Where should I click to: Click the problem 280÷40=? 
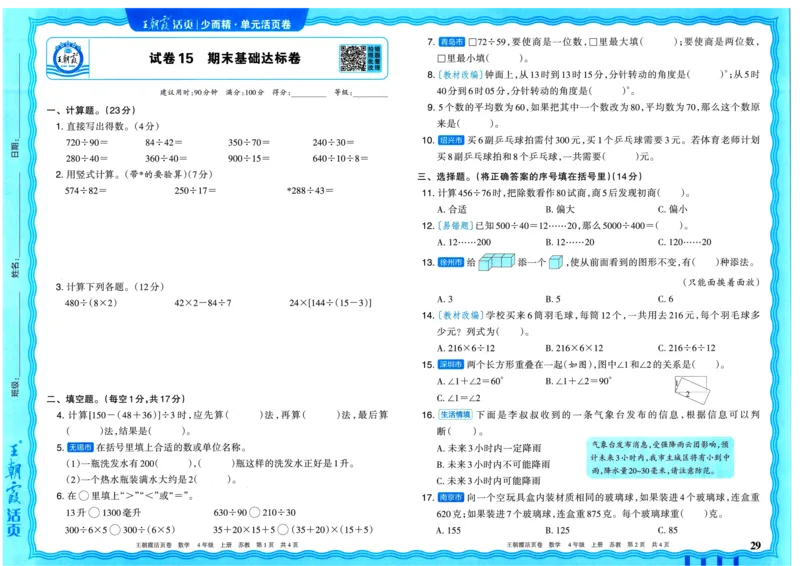86,159
